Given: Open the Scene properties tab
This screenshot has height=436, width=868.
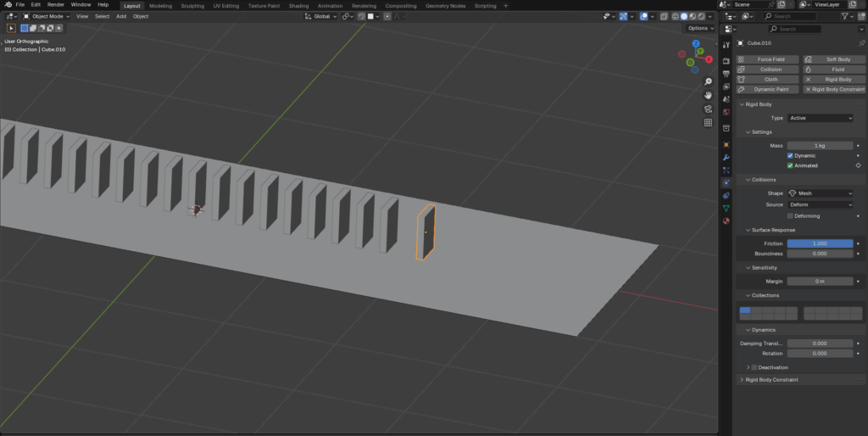Looking at the screenshot, I should 726,99.
